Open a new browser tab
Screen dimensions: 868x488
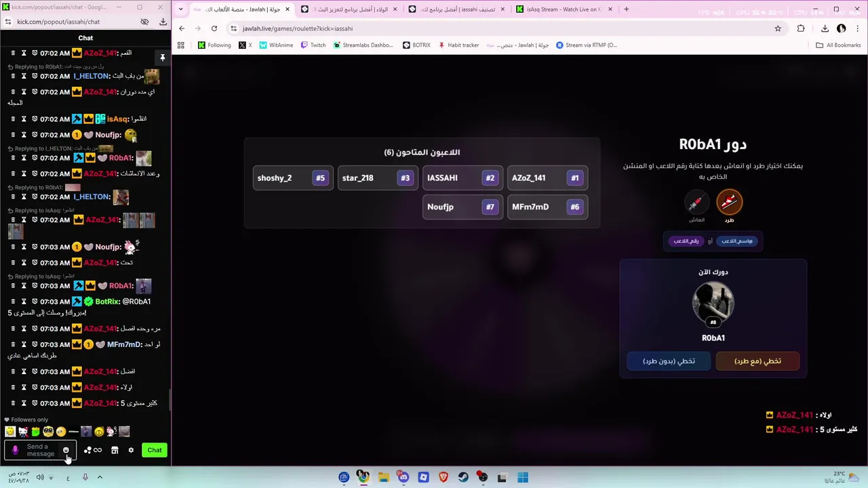click(x=627, y=9)
